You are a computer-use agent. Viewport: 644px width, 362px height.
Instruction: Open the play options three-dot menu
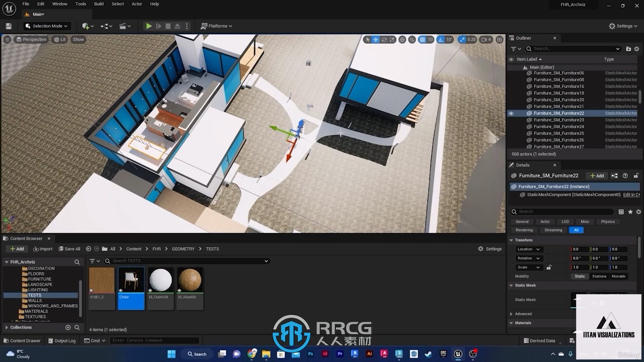(187, 26)
